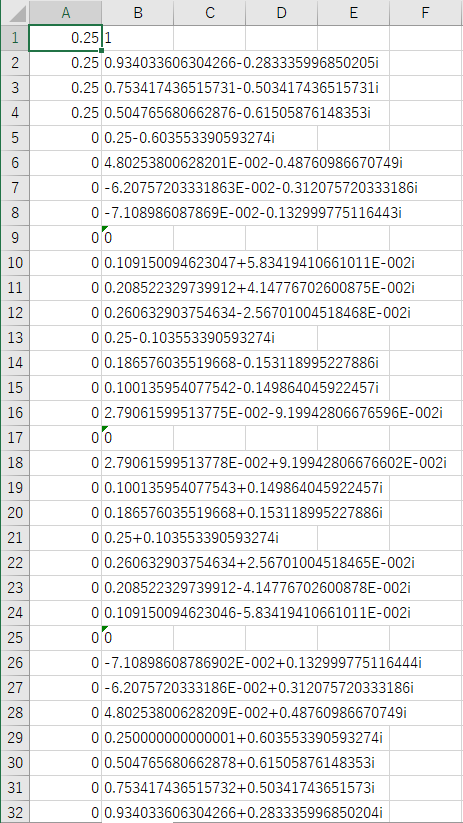This screenshot has height=823, width=463.
Task: Click the green error triangle in cell B17
Action: point(105,428)
